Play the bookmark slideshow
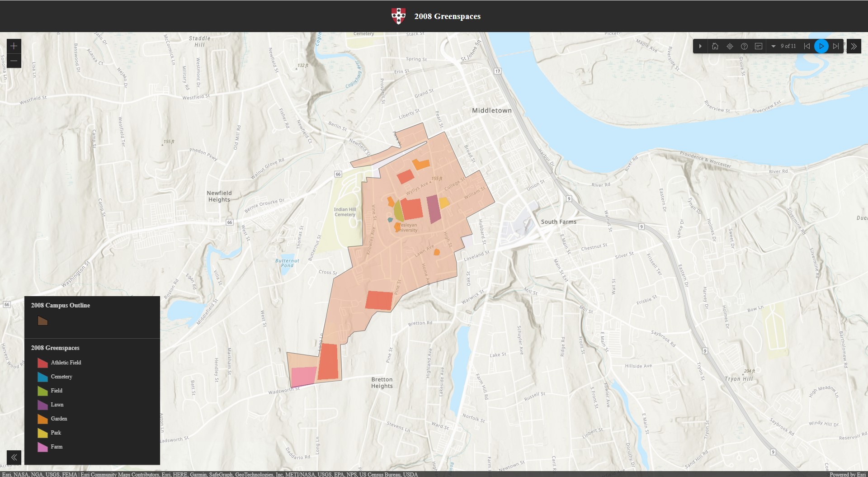Viewport: 868px width, 477px height. point(821,46)
